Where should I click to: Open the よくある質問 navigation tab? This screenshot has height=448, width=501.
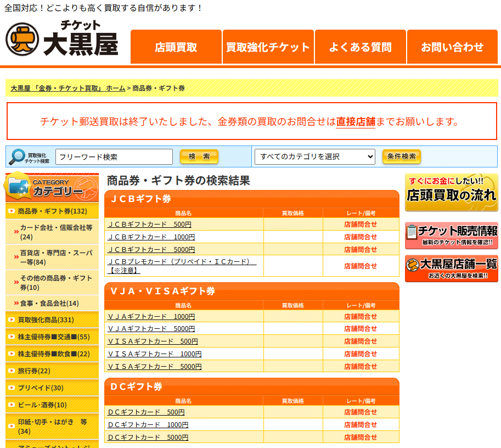[x=360, y=47]
